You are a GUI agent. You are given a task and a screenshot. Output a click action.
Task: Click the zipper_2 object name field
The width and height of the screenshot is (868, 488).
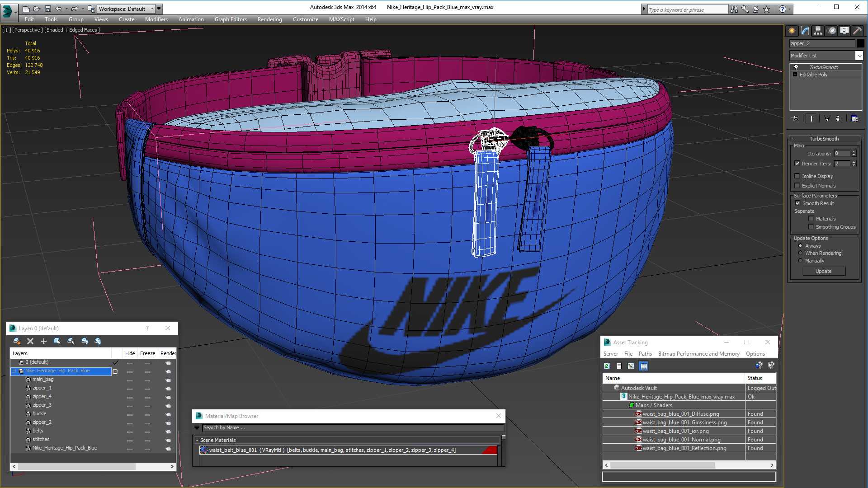(822, 43)
